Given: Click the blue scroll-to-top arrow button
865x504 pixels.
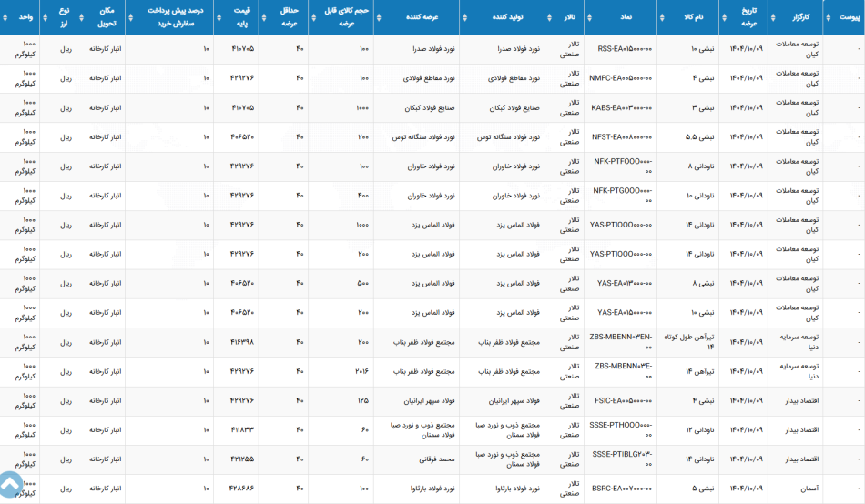Looking at the screenshot, I should 10,485.
